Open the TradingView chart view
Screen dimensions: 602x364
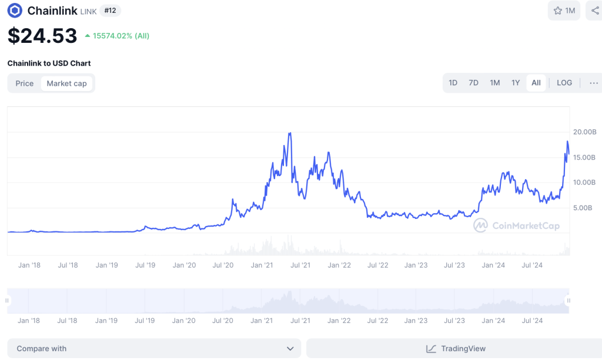click(454, 348)
